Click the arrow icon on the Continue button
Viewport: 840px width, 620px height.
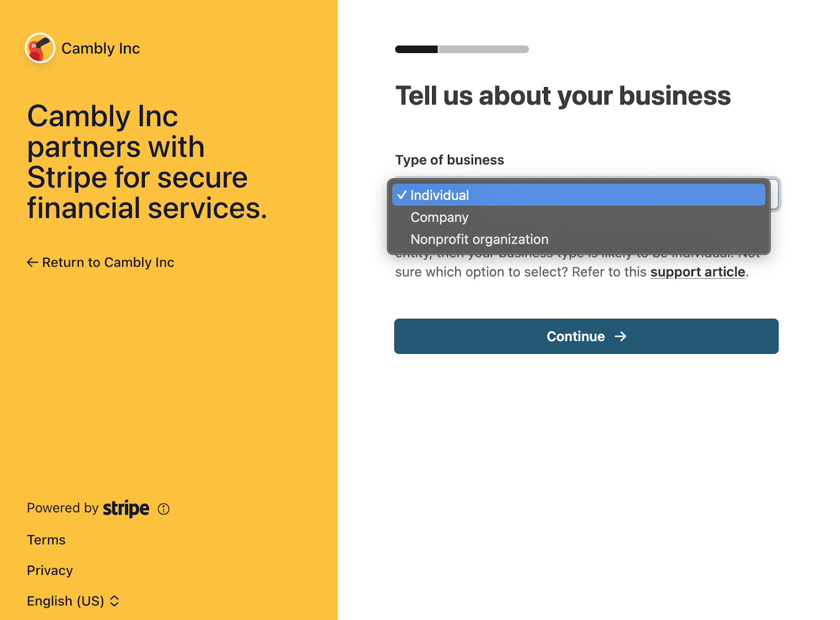coord(621,337)
